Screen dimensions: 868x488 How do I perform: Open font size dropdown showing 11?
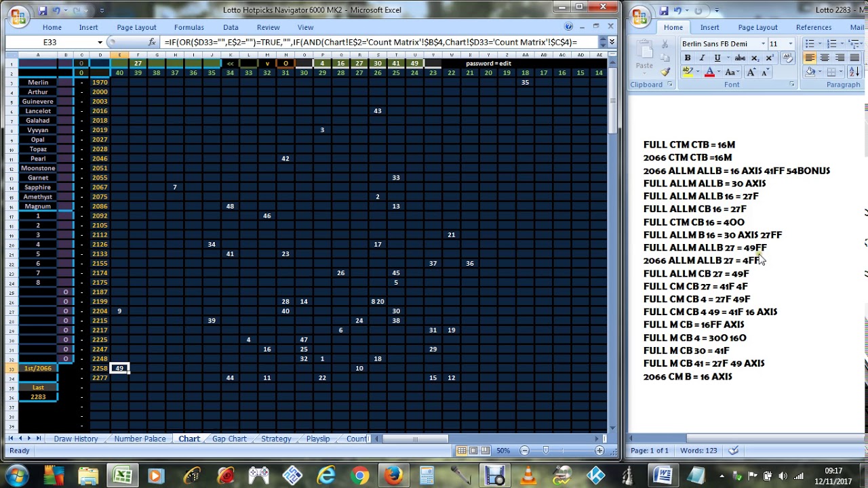[790, 43]
